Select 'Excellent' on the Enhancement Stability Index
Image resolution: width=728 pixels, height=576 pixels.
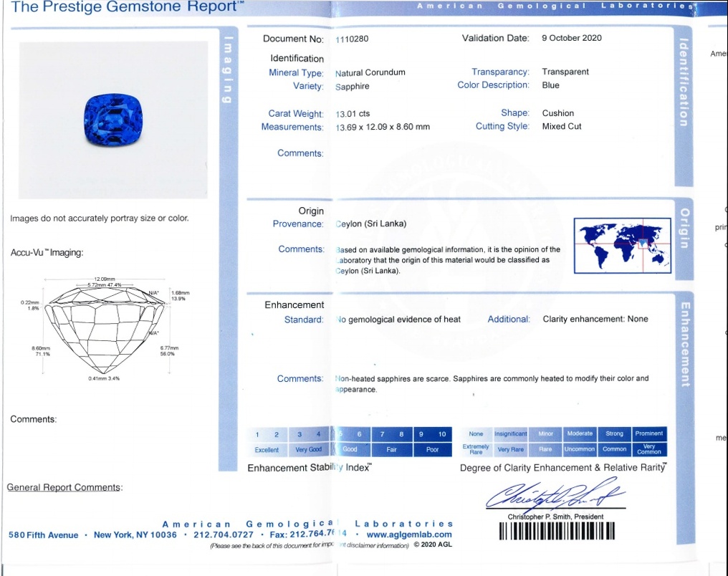[267, 449]
